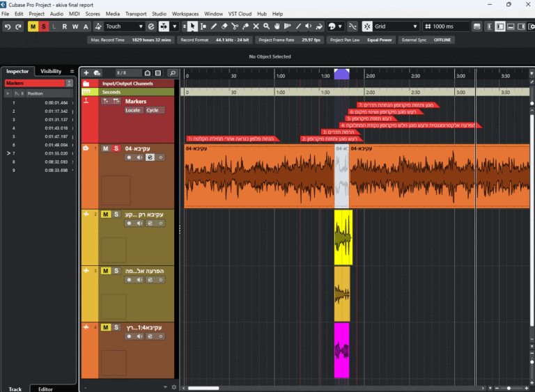Select the Comp hand tool
This screenshot has height=392, width=535.
(x=277, y=26)
